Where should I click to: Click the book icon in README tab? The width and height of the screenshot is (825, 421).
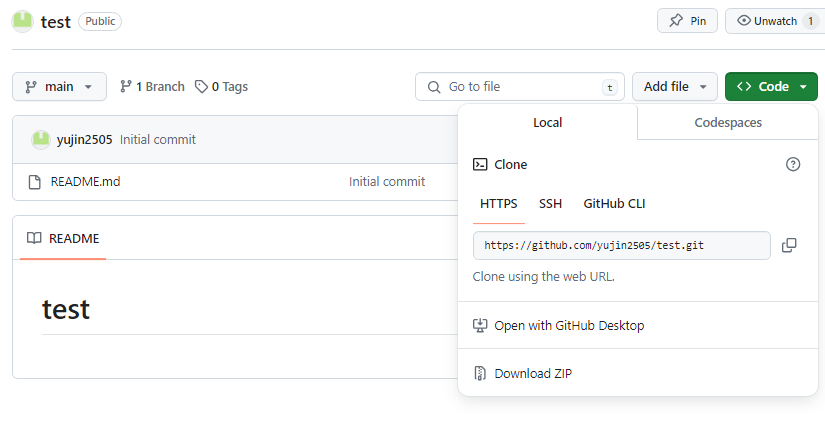pos(34,238)
